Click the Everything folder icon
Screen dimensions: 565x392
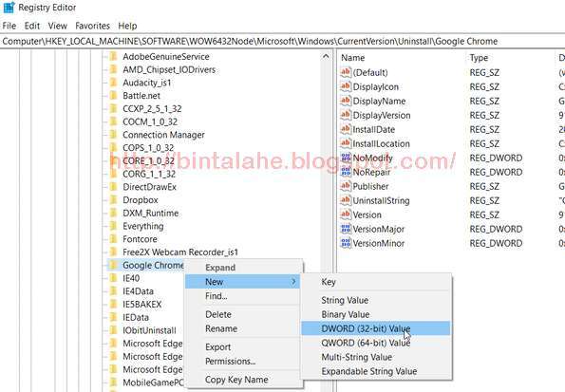tap(113, 226)
